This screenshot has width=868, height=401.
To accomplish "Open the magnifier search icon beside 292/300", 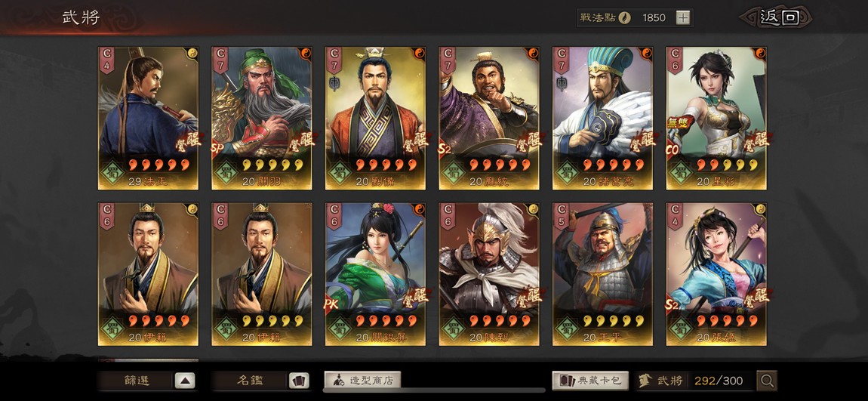I will pyautogui.click(x=767, y=381).
